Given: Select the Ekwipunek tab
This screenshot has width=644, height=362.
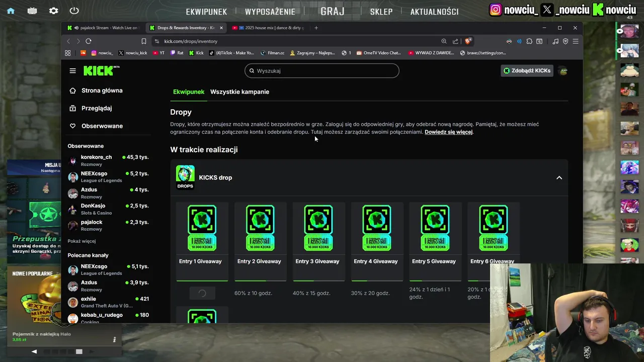Looking at the screenshot, I should coord(189,92).
